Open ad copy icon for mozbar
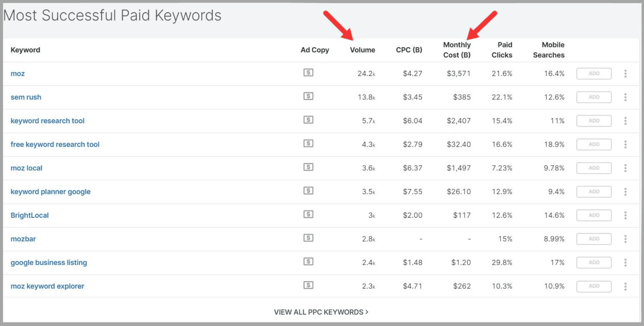This screenshot has width=644, height=326. [x=308, y=238]
